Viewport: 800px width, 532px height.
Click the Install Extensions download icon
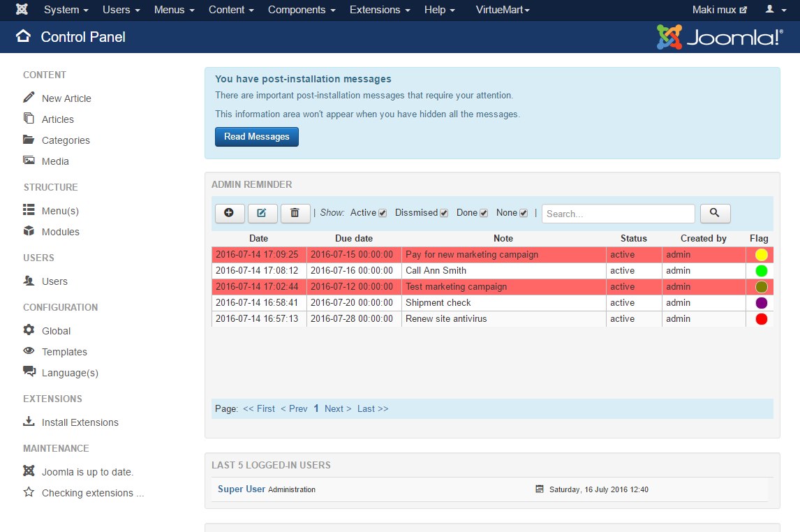28,422
